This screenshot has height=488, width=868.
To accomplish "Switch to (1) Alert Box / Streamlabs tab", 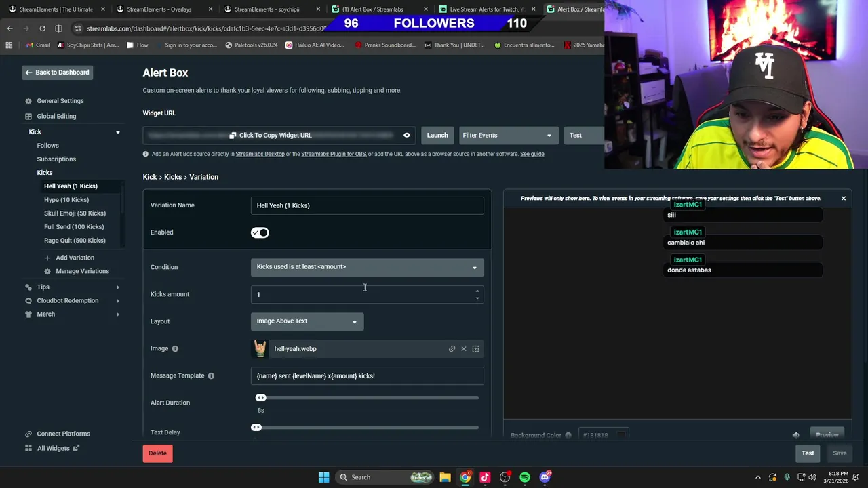I will point(378,9).
